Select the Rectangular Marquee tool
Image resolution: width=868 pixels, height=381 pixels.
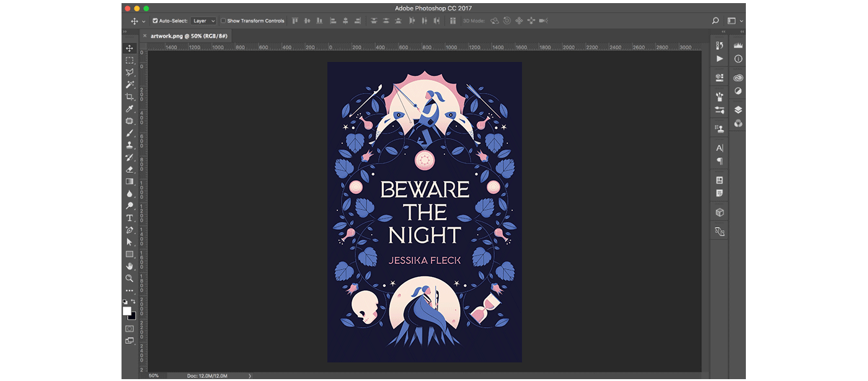click(x=130, y=61)
